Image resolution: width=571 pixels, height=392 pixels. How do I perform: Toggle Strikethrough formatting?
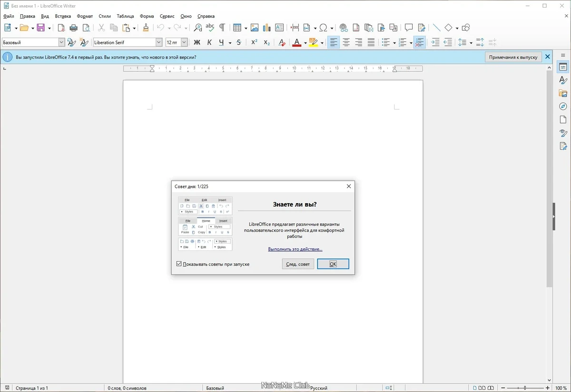tap(238, 42)
